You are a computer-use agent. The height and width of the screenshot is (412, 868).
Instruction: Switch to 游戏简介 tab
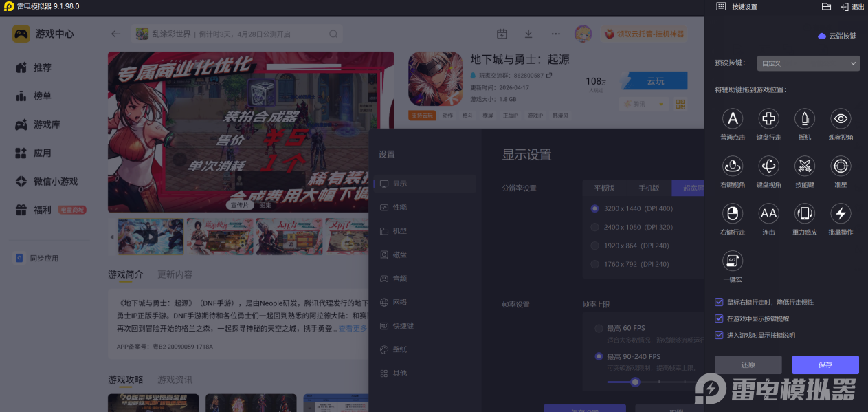click(126, 274)
